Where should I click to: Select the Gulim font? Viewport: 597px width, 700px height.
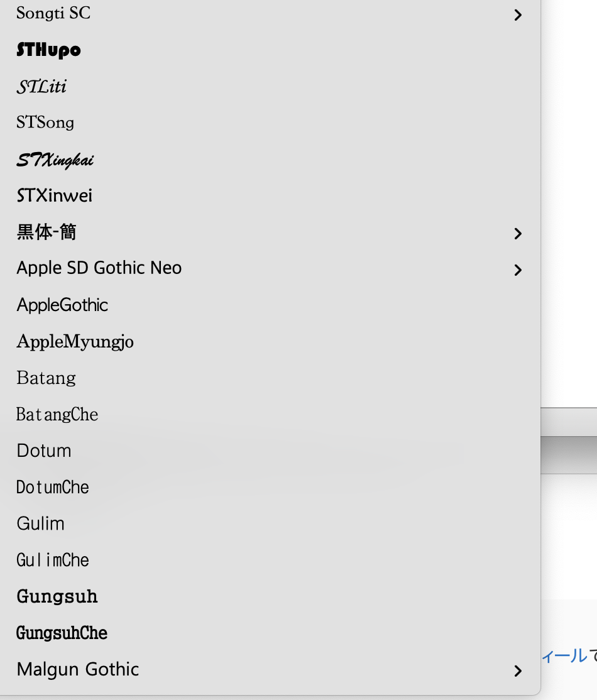41,524
